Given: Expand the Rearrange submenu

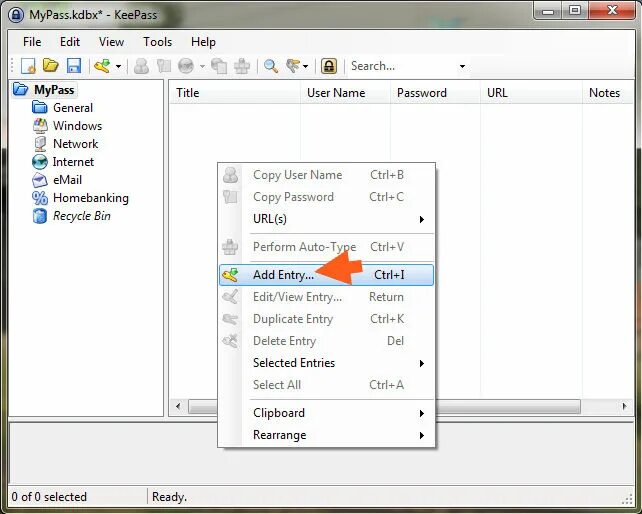Looking at the screenshot, I should [326, 435].
